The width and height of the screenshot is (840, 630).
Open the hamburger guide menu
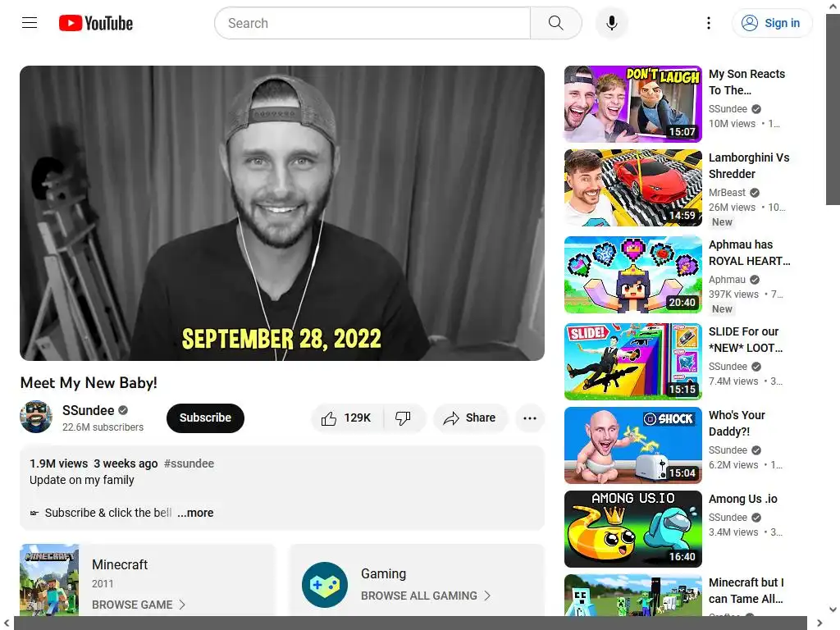tap(30, 23)
